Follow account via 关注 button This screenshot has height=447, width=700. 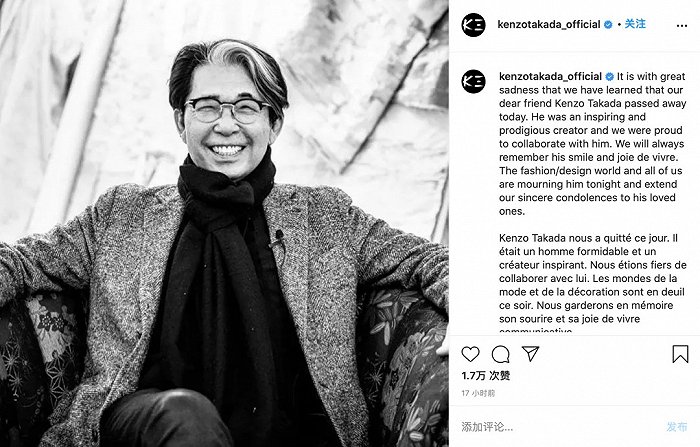click(635, 24)
